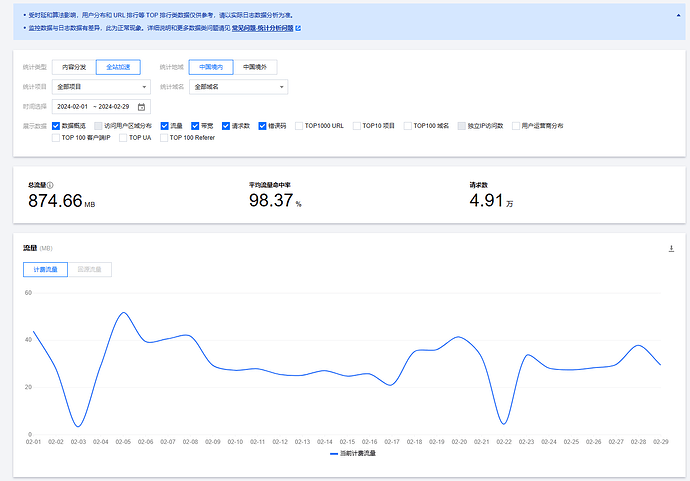690x481 pixels.
Task: Enable the TOP 100 客户端IP checkbox
Action: click(x=56, y=138)
